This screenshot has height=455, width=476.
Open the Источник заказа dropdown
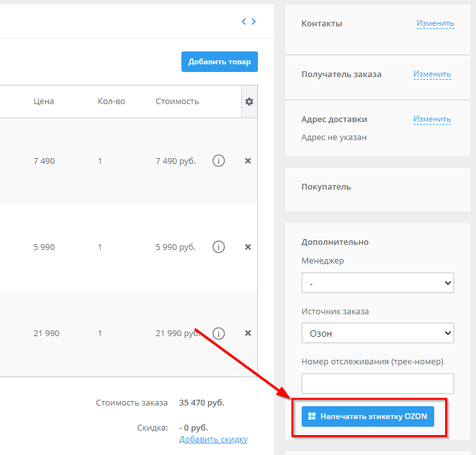[378, 333]
